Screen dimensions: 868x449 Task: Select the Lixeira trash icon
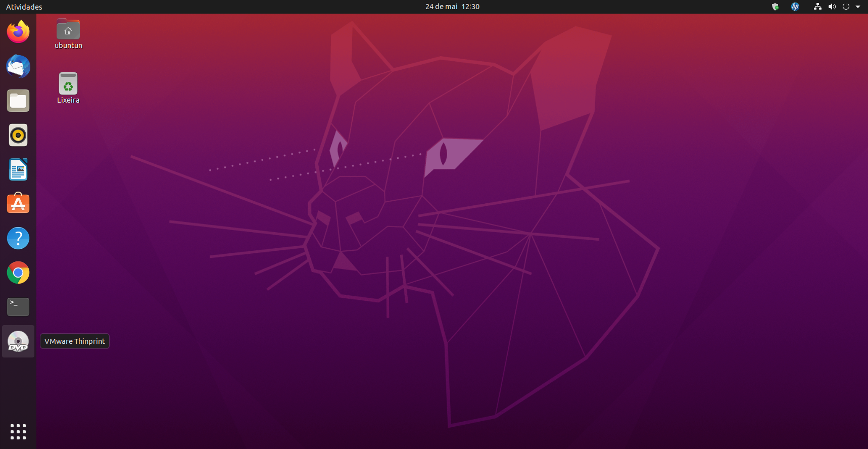click(68, 88)
